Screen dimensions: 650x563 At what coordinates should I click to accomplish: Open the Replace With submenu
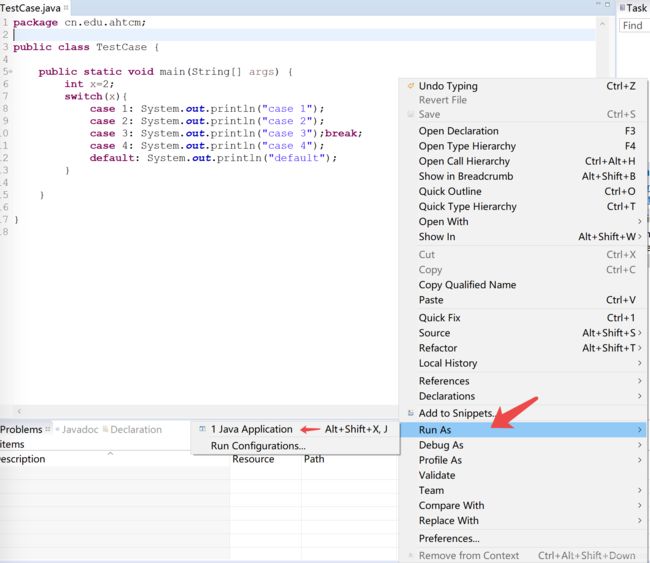(523, 520)
